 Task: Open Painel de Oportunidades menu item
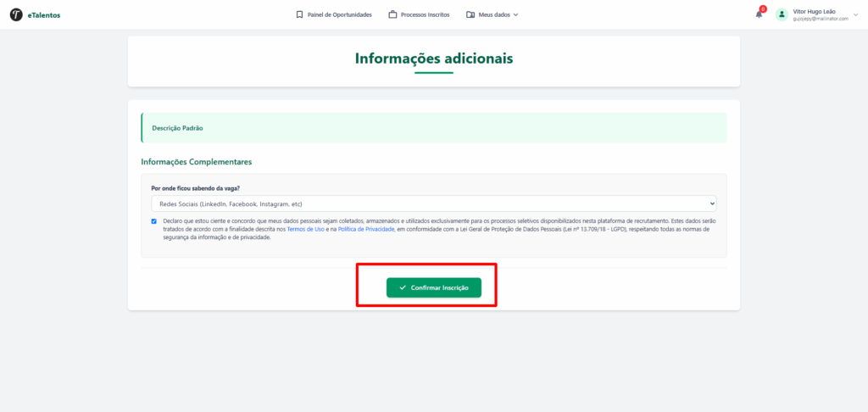coord(339,15)
